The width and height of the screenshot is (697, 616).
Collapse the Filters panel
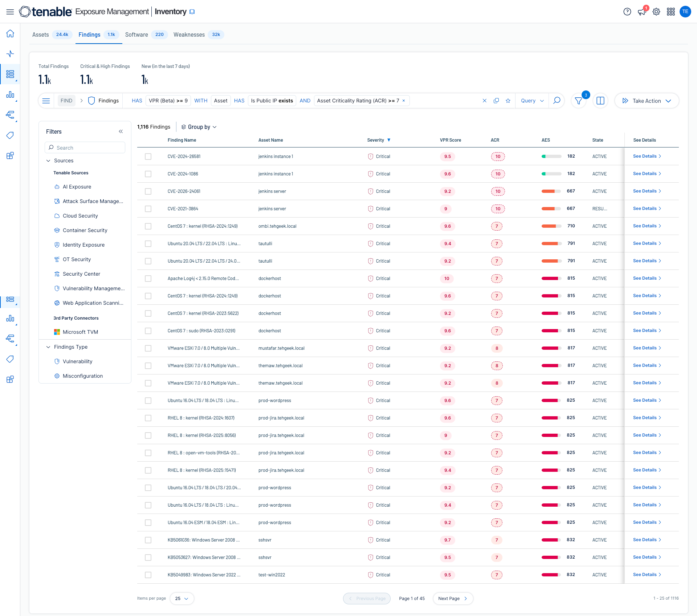point(121,131)
